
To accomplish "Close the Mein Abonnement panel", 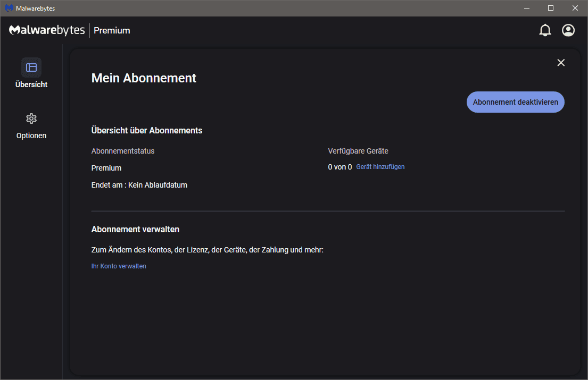I will (561, 63).
